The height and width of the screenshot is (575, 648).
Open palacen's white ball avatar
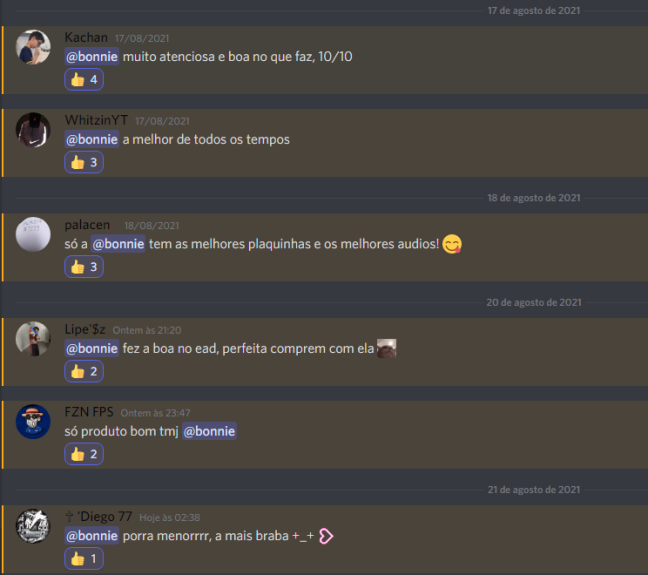point(33,234)
